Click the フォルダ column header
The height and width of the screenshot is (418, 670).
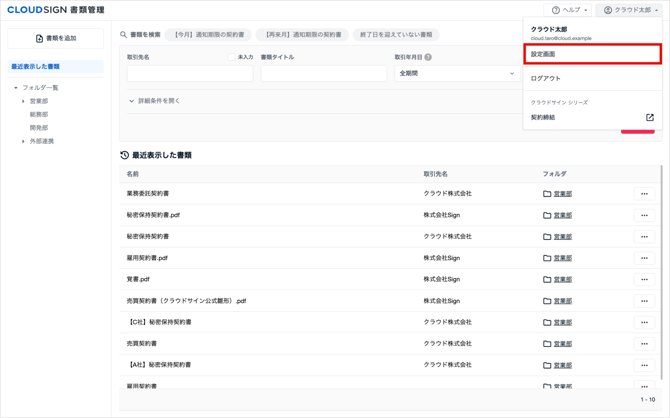(555, 174)
